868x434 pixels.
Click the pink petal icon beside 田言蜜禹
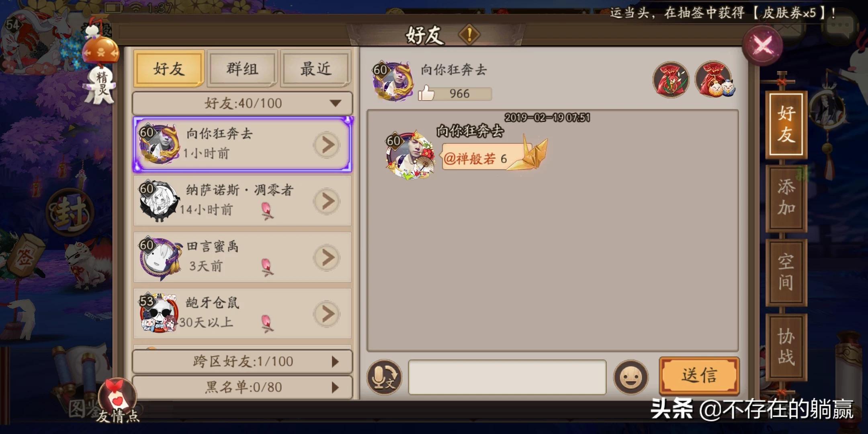267,267
